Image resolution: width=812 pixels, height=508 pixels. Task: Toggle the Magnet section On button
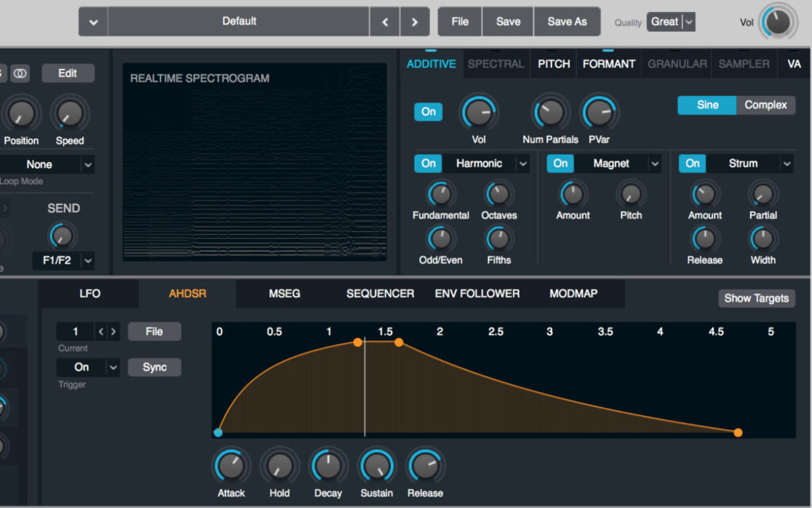coord(561,164)
